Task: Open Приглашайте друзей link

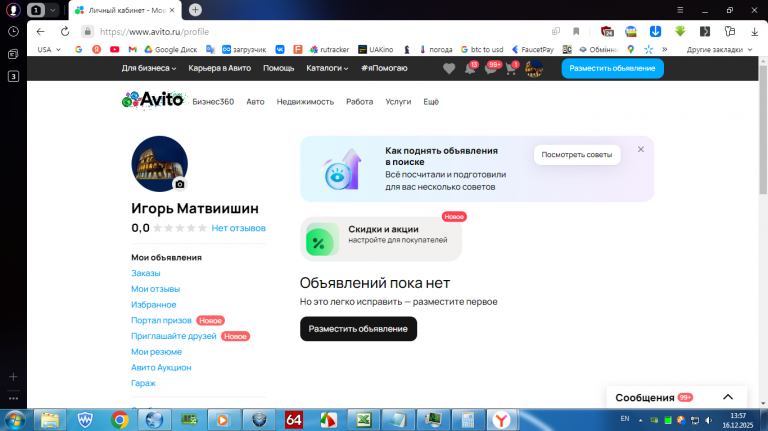Action: click(x=173, y=336)
